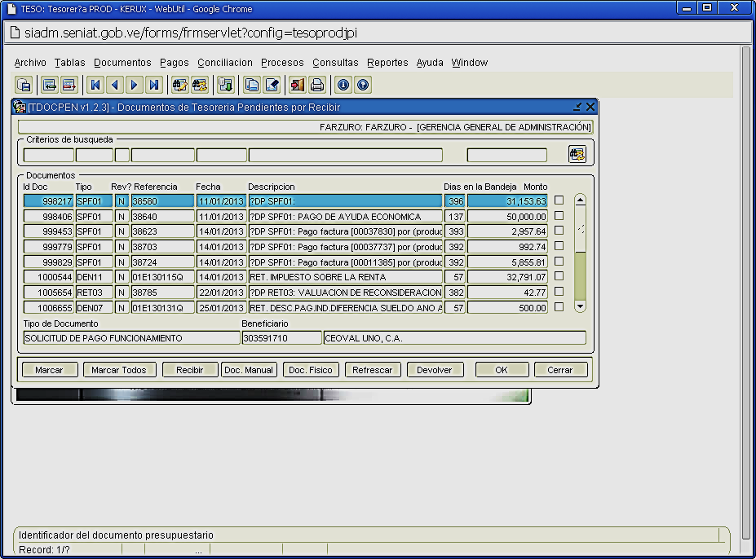Click the Doc. Manual button
756x559 pixels.
tap(249, 370)
